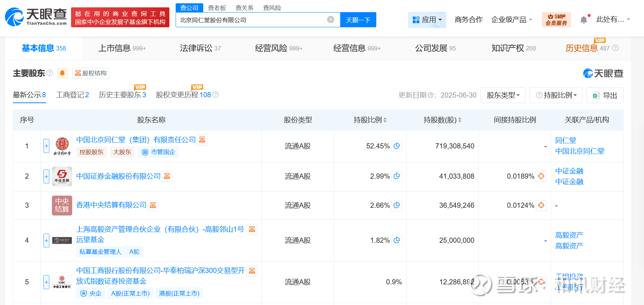Sort by 持股比例 column header arrows

pyautogui.click(x=385, y=120)
